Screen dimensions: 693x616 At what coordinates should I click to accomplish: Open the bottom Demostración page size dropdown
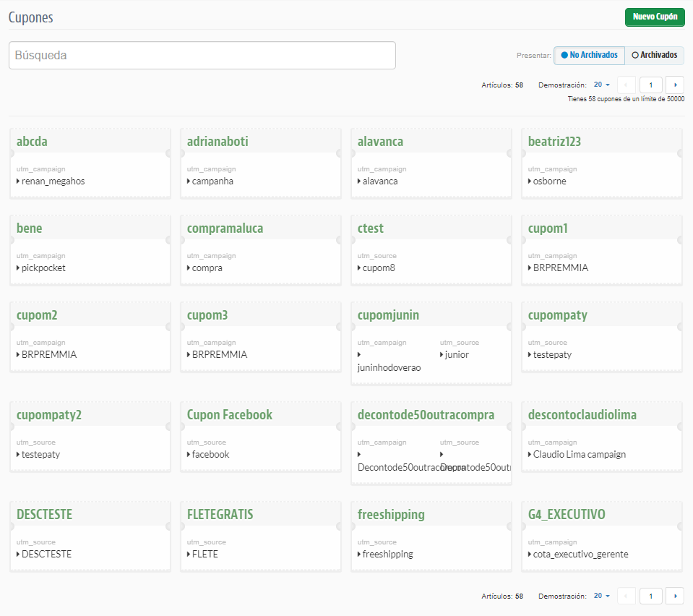pyautogui.click(x=600, y=596)
